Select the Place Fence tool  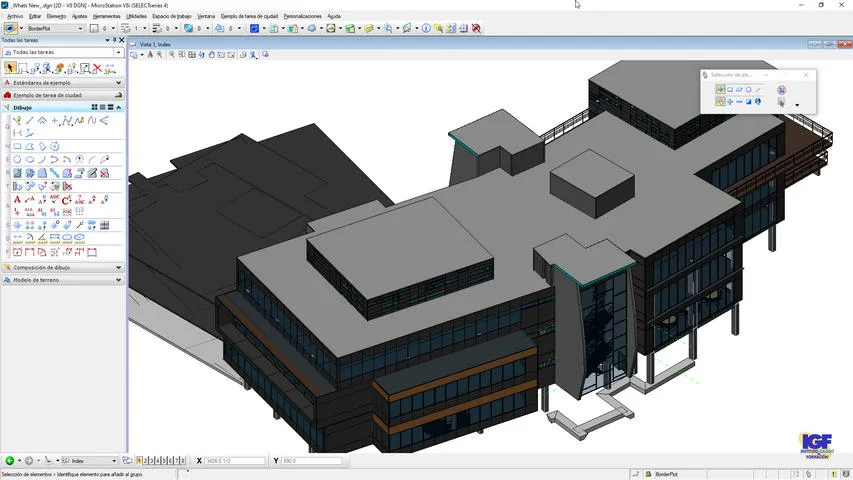pyautogui.click(x=22, y=68)
